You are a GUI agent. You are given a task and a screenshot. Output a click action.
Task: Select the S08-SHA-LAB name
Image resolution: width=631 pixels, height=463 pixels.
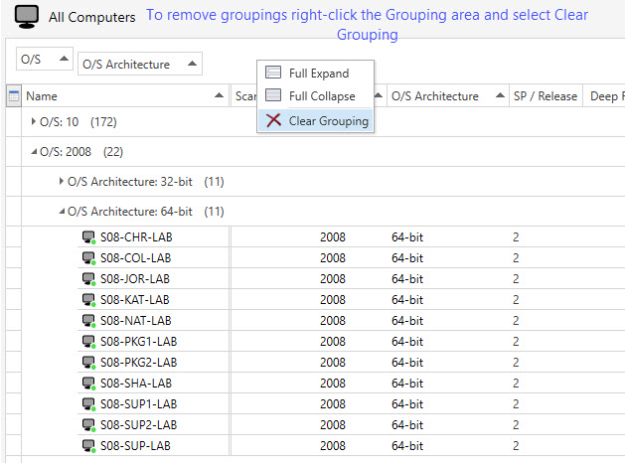click(x=136, y=383)
